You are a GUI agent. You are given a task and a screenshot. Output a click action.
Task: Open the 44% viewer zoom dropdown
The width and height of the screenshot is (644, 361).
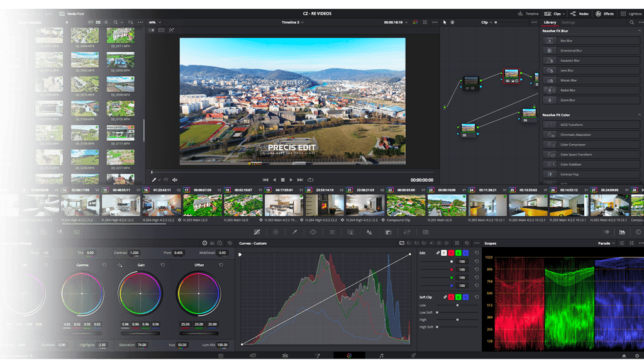coord(154,22)
